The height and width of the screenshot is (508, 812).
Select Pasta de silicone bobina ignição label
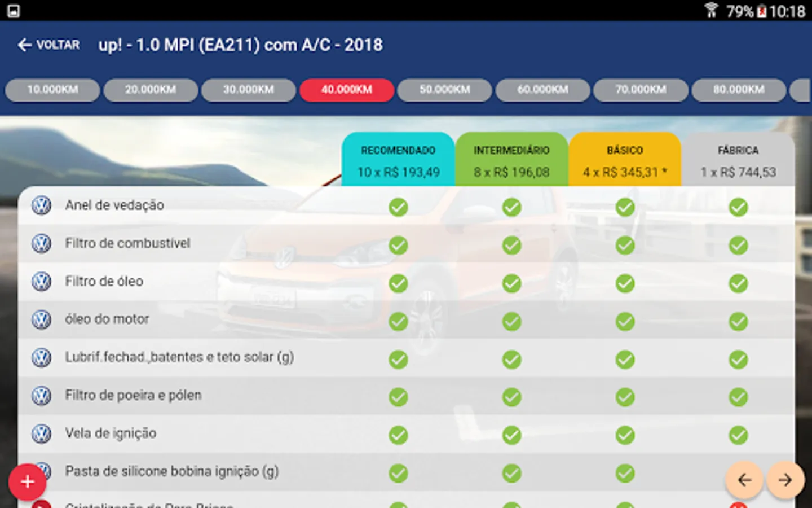[172, 471]
